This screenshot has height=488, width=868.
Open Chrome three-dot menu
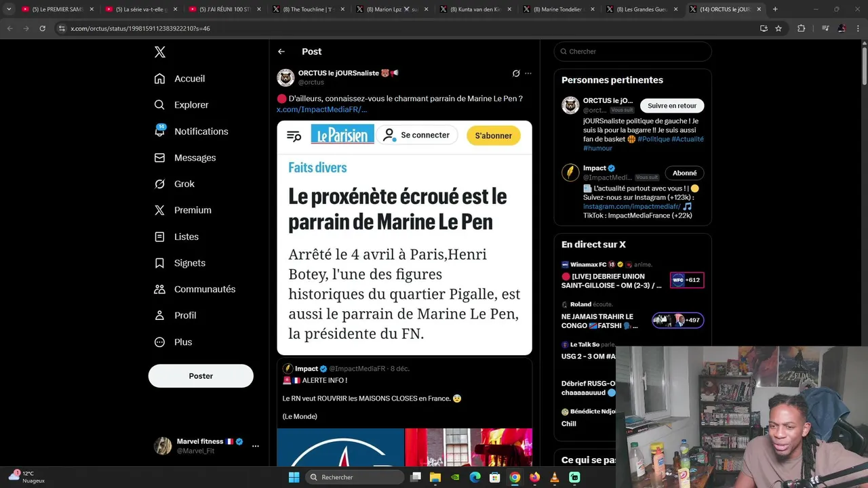pos(859,28)
